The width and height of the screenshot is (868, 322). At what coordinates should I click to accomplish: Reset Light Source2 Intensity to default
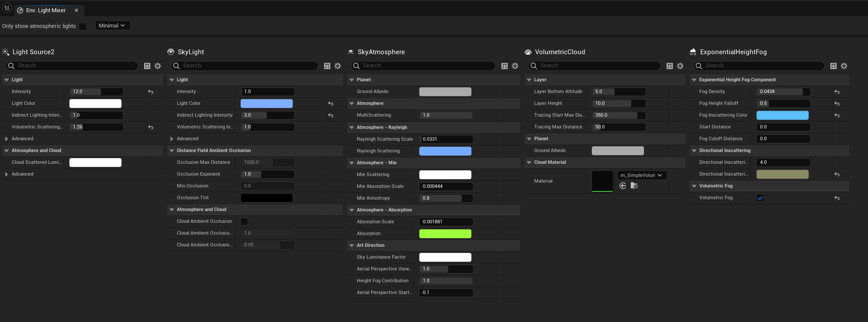tap(151, 92)
